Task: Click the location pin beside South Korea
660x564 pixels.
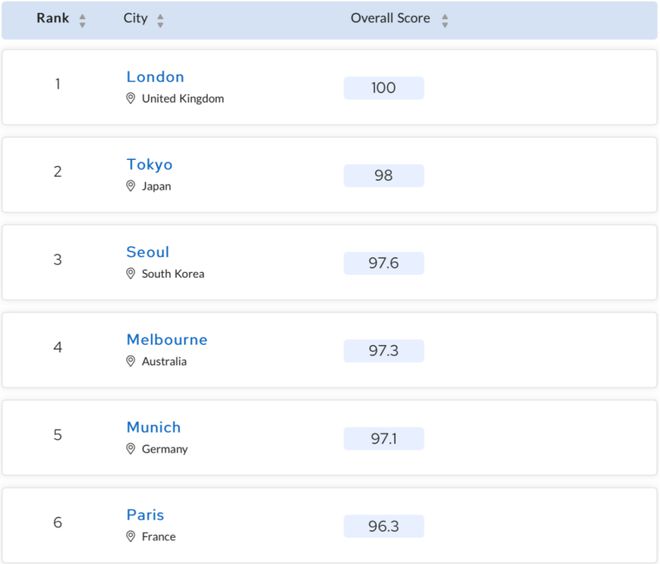Action: (x=131, y=274)
